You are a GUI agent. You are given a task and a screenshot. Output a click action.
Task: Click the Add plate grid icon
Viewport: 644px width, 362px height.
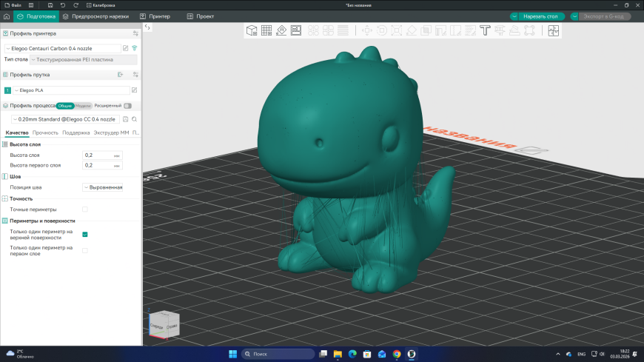pyautogui.click(x=266, y=30)
